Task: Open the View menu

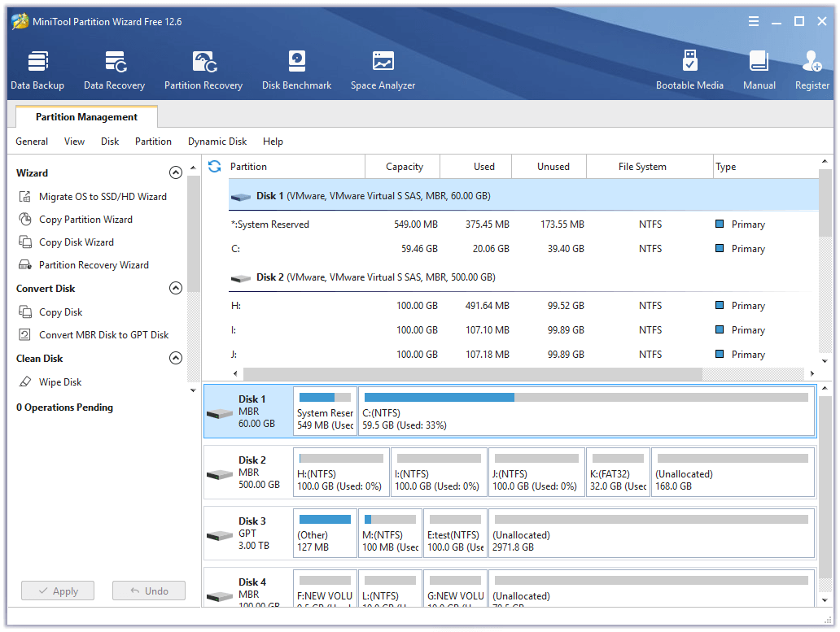Action: 74,142
